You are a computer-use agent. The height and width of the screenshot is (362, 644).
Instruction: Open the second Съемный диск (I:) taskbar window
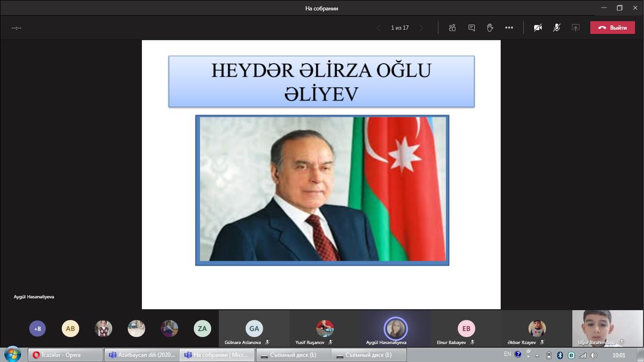(x=369, y=355)
